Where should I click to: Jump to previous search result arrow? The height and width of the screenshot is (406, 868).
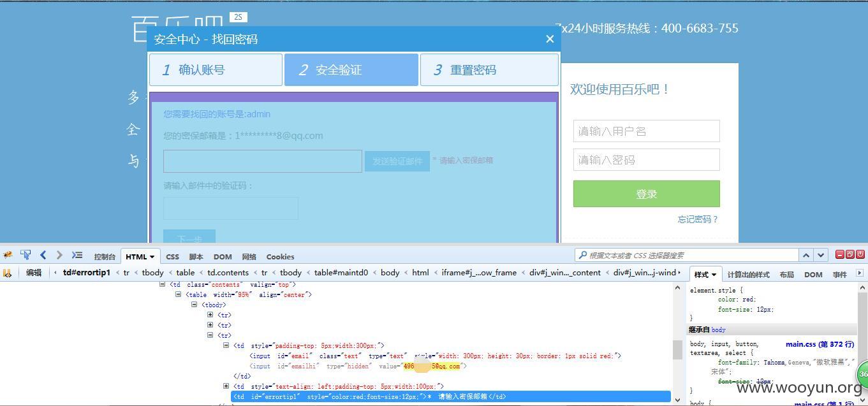click(806, 255)
